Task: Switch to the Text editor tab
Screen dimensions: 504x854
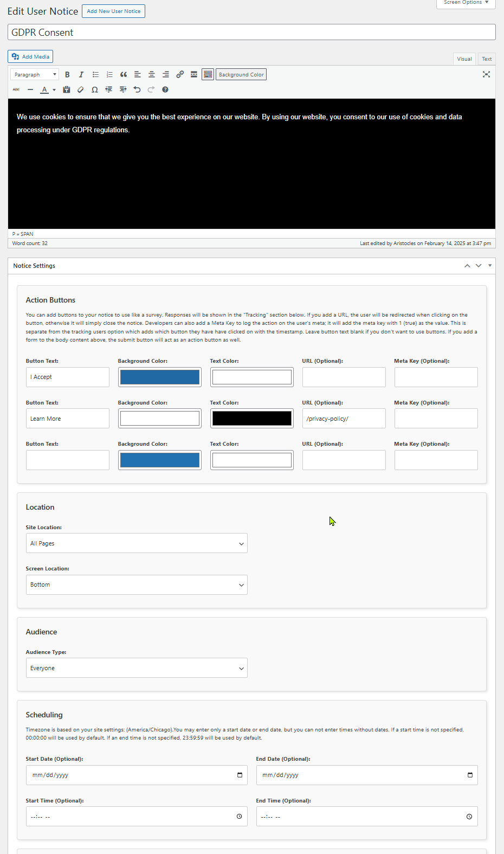Action: coord(487,59)
